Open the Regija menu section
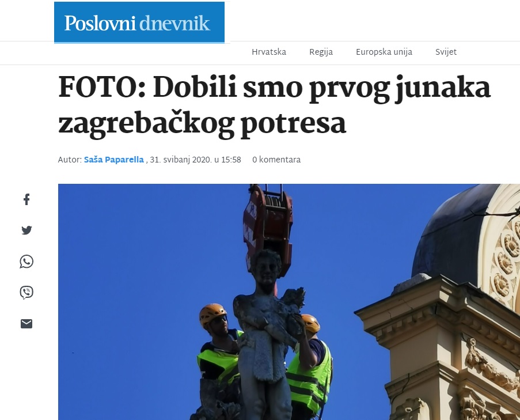This screenshot has height=420, width=520. (321, 52)
